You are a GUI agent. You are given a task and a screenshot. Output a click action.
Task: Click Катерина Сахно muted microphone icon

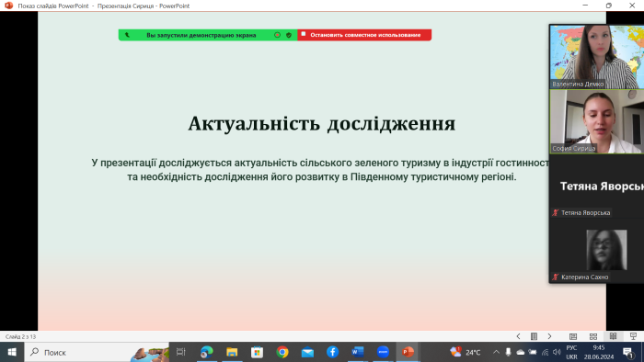point(556,277)
